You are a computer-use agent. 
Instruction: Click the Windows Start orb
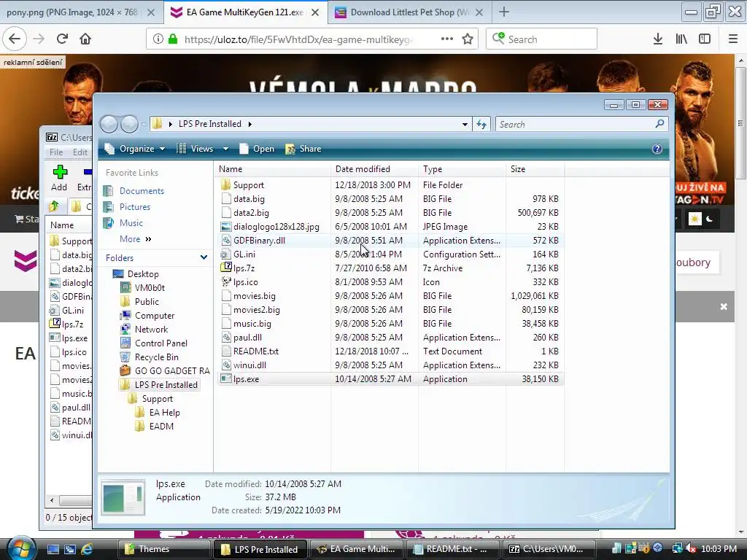point(21,548)
